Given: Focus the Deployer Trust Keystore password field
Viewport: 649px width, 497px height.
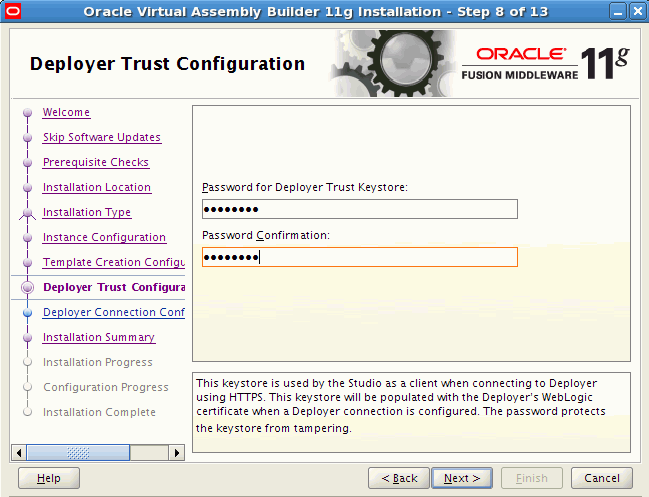Looking at the screenshot, I should 360,209.
